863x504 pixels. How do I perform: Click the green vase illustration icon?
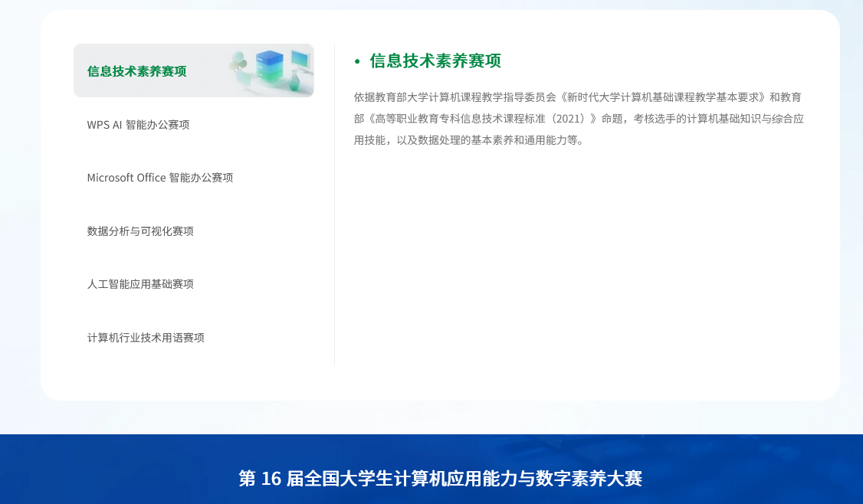[294, 80]
